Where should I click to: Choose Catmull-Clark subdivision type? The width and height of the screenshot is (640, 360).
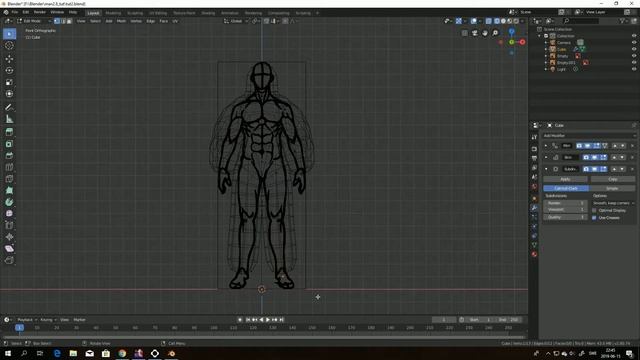tap(566, 188)
